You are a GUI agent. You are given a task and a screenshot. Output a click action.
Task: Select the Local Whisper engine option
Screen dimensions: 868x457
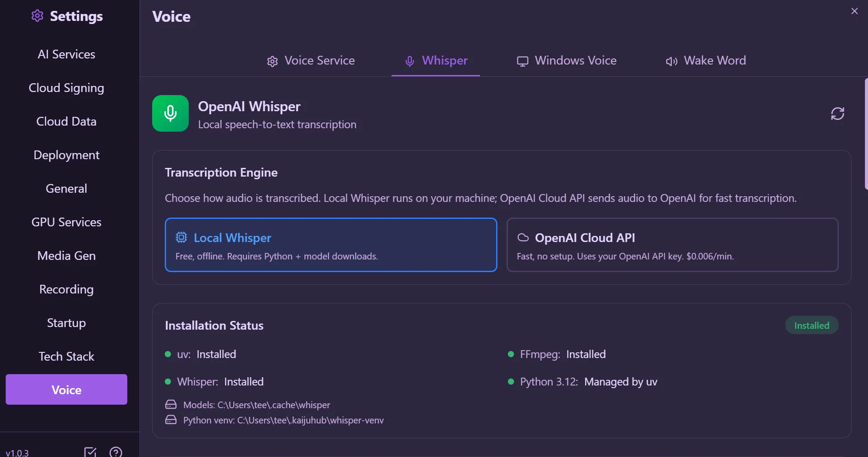tap(331, 245)
